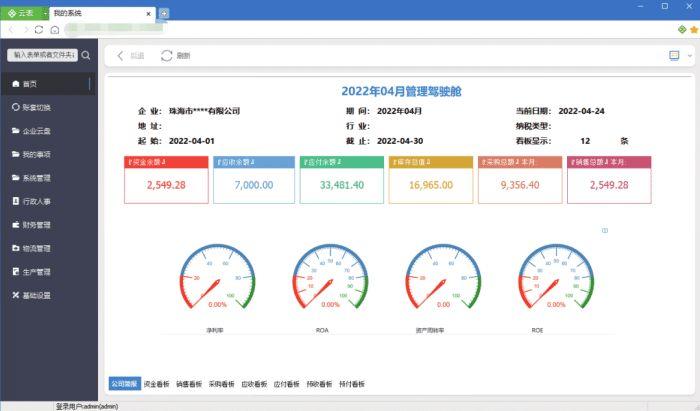Click the back arrow icon in the content toolbar

[120, 55]
